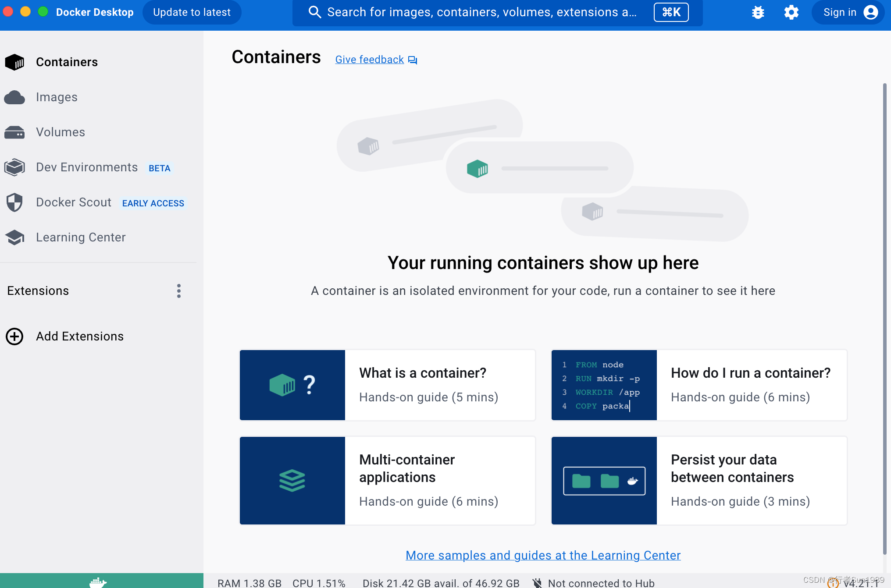The width and height of the screenshot is (891, 588).
Task: Click the Volumes drive icon
Action: pyautogui.click(x=14, y=132)
